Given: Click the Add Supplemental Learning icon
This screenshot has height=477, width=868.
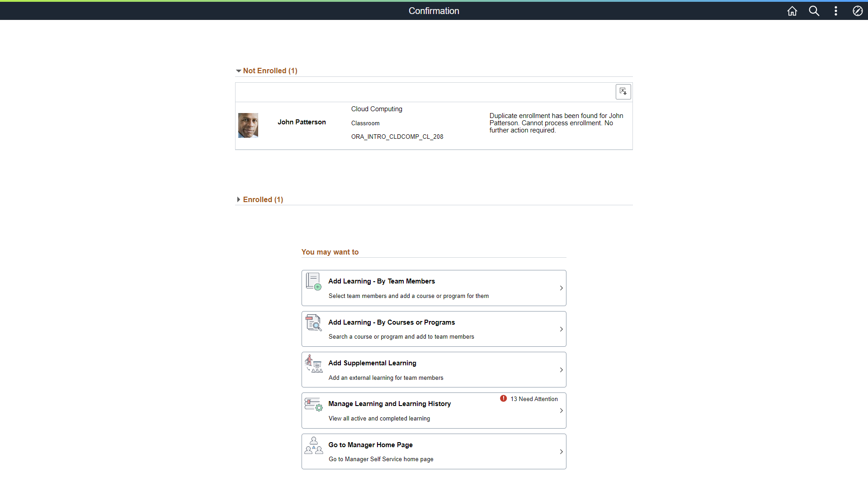Looking at the screenshot, I should pyautogui.click(x=314, y=364).
